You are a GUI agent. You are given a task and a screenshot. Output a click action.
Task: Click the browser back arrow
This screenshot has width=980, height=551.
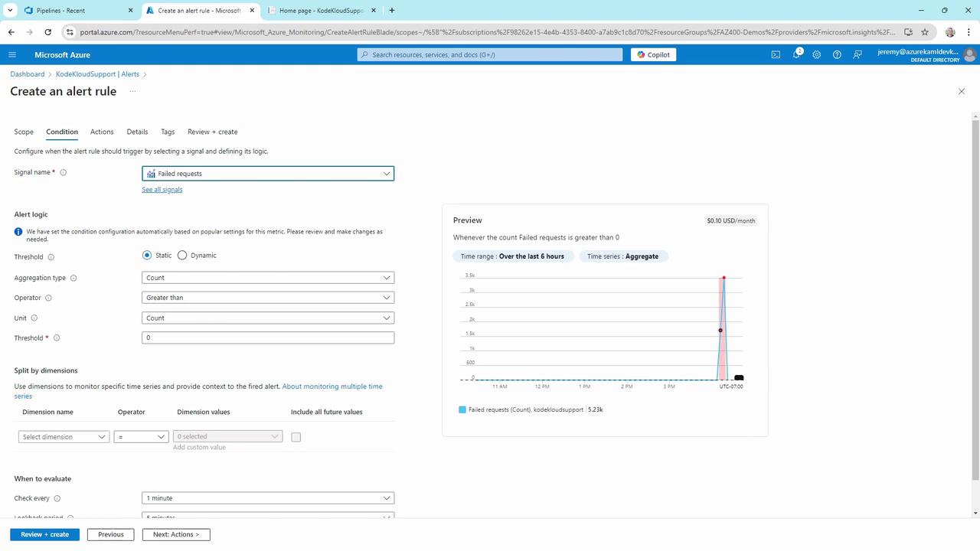(11, 32)
